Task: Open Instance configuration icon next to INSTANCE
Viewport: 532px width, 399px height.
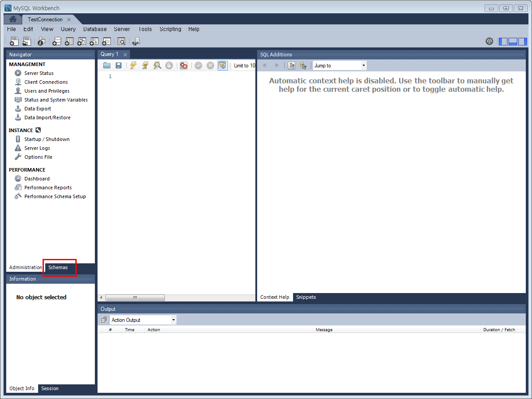Action: pyautogui.click(x=38, y=130)
